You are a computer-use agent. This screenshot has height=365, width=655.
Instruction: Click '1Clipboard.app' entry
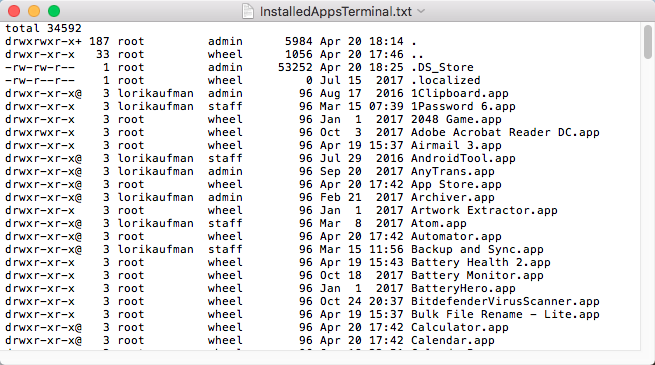tap(460, 93)
